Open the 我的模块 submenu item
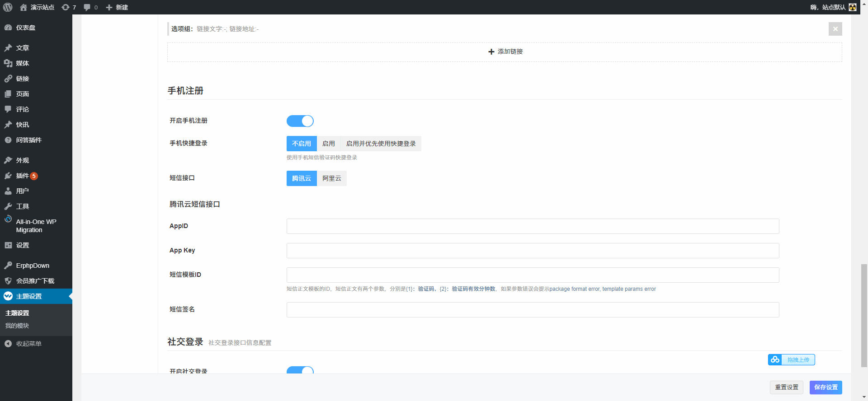This screenshot has width=868, height=401. tap(17, 326)
